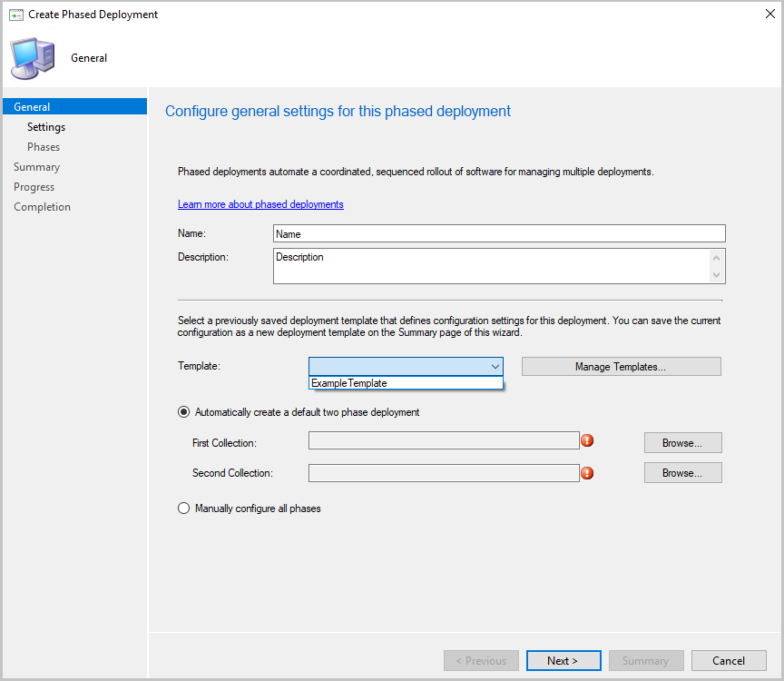Cancel the phased deployment wizard
The height and width of the screenshot is (681, 784).
[729, 660]
